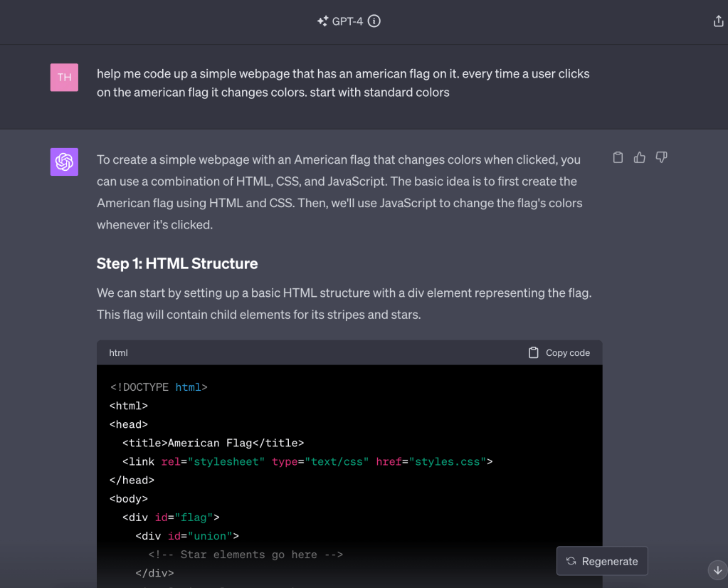Click the DOCTYPE html line in code
The width and height of the screenshot is (728, 588).
pyautogui.click(x=159, y=387)
